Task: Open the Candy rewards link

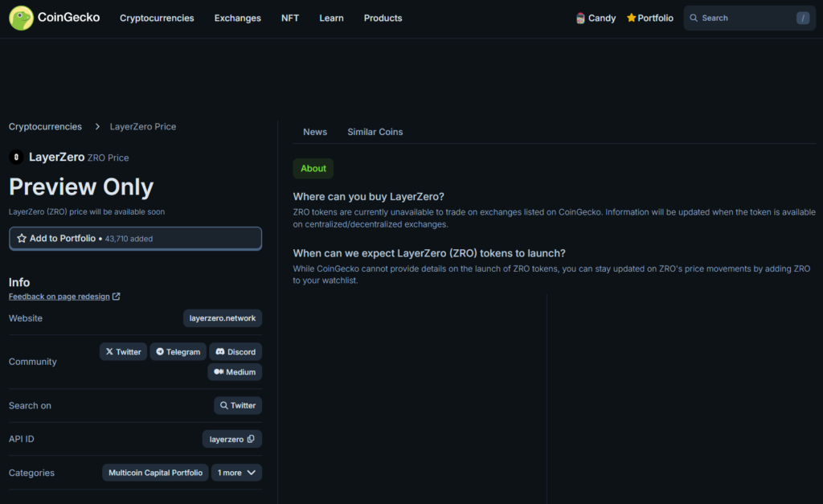Action: [596, 18]
